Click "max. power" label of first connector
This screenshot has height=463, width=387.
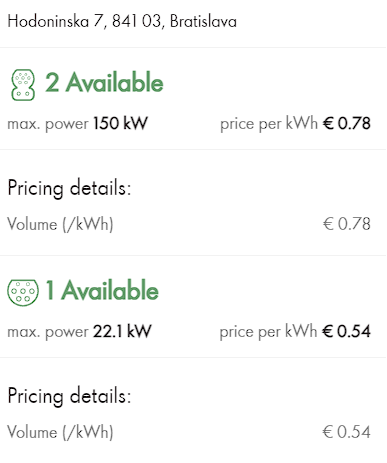(x=48, y=124)
